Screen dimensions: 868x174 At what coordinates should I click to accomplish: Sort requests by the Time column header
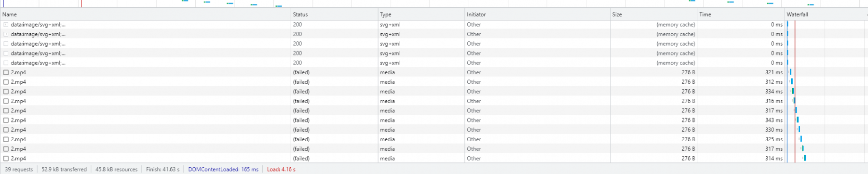(x=741, y=14)
